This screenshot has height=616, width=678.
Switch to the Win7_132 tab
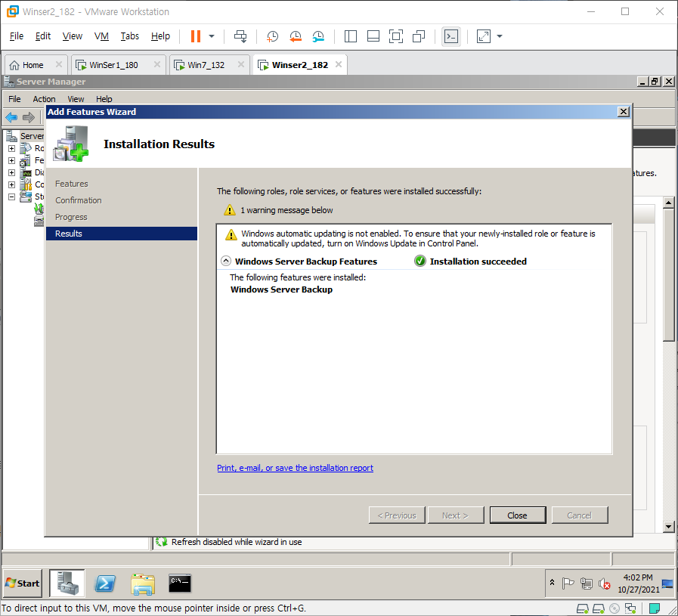(206, 65)
